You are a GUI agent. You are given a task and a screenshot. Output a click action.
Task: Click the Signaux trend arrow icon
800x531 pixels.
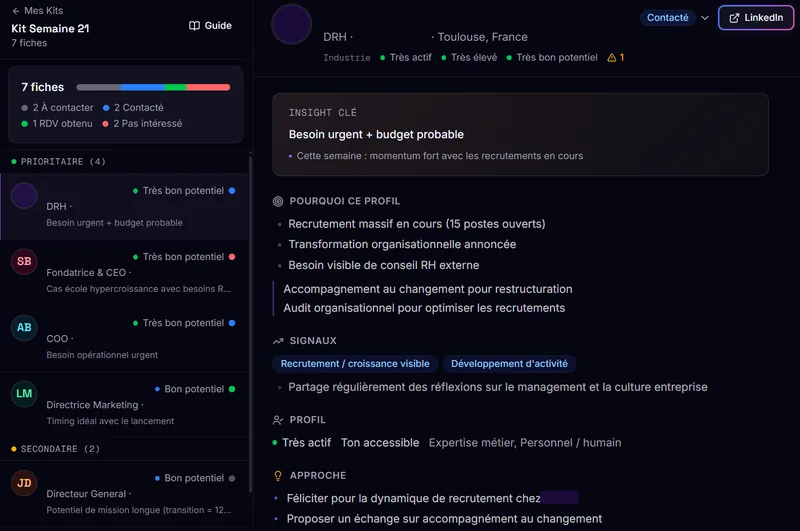coord(278,341)
